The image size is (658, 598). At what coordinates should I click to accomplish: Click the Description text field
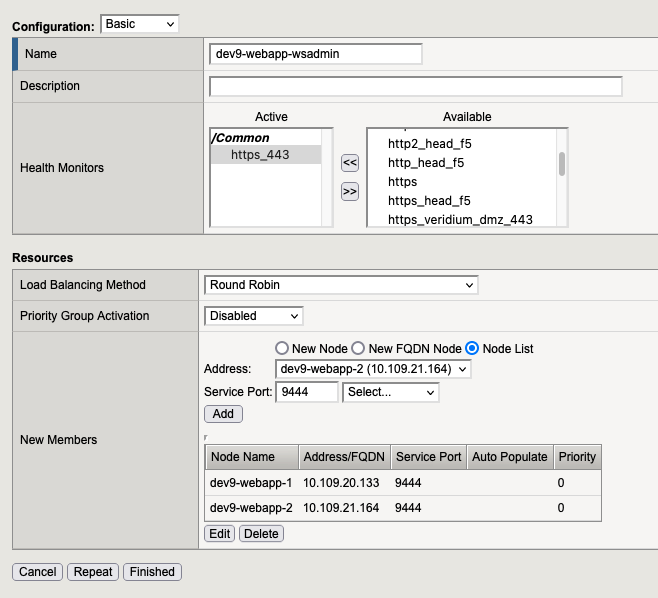(415, 86)
